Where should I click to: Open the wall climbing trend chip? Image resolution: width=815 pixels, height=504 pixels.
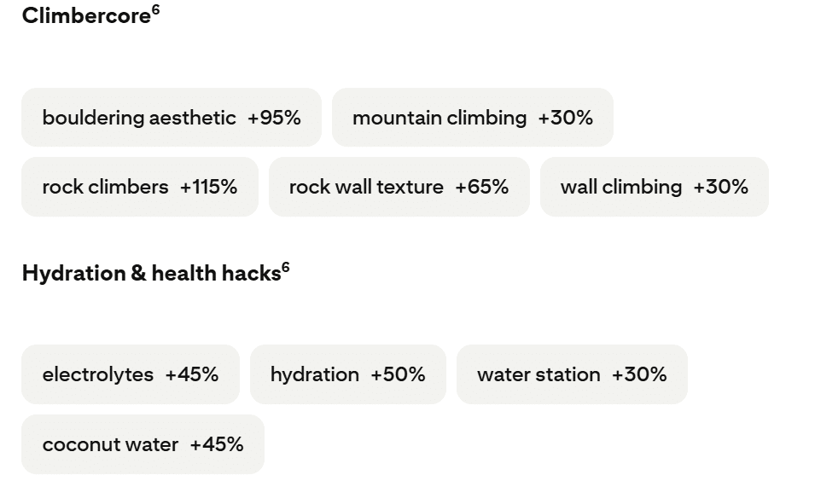655,187
